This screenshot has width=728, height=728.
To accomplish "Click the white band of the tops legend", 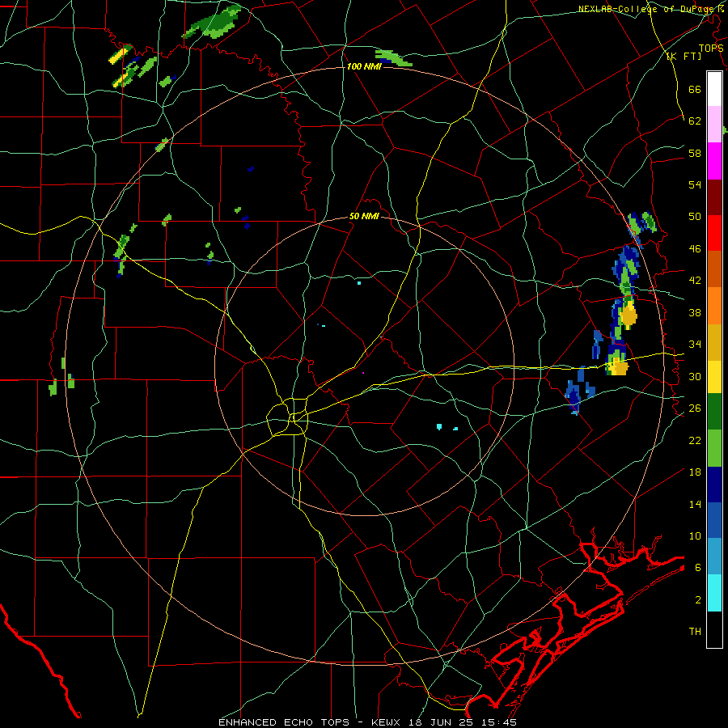I will point(714,89).
